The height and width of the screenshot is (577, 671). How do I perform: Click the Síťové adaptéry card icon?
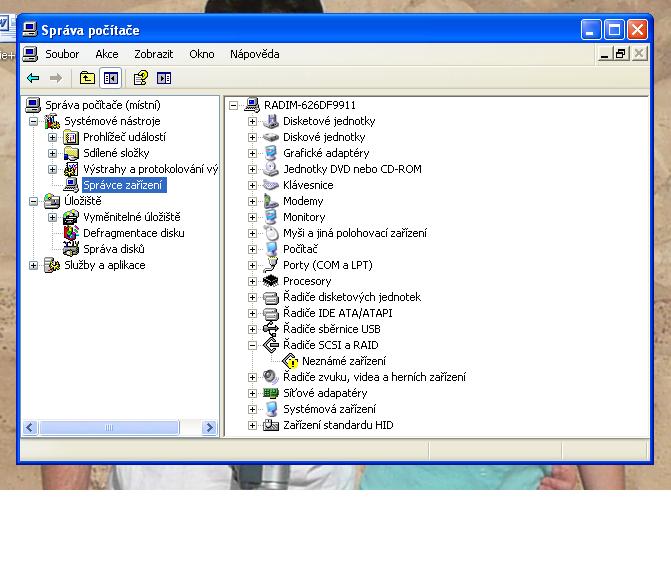tap(271, 393)
